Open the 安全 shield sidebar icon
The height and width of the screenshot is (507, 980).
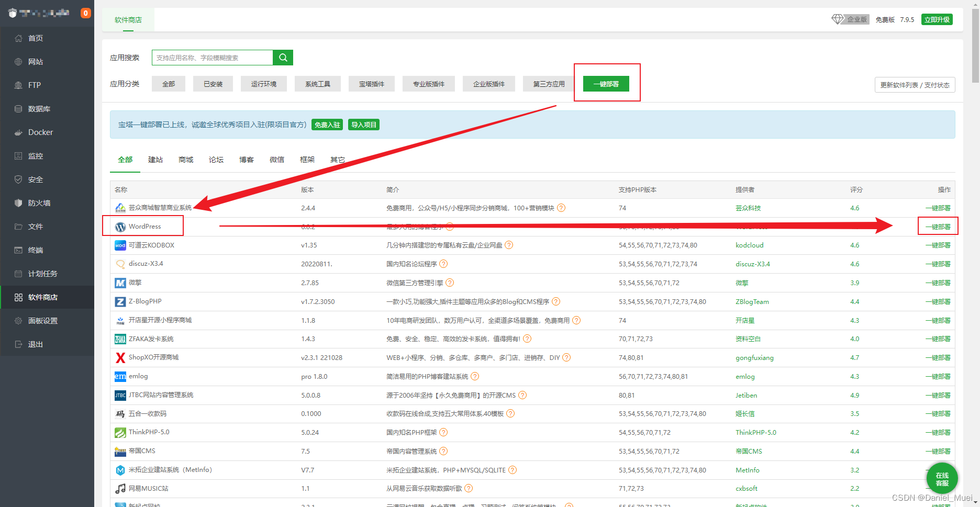(x=18, y=179)
